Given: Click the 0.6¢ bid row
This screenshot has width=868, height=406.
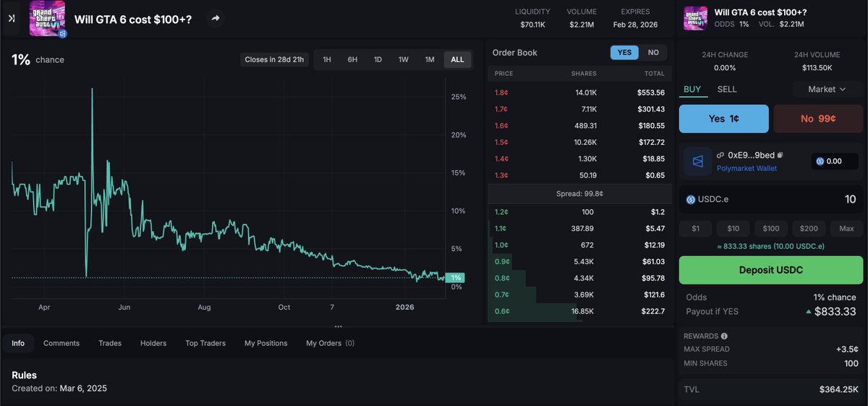Looking at the screenshot, I should pyautogui.click(x=579, y=311).
